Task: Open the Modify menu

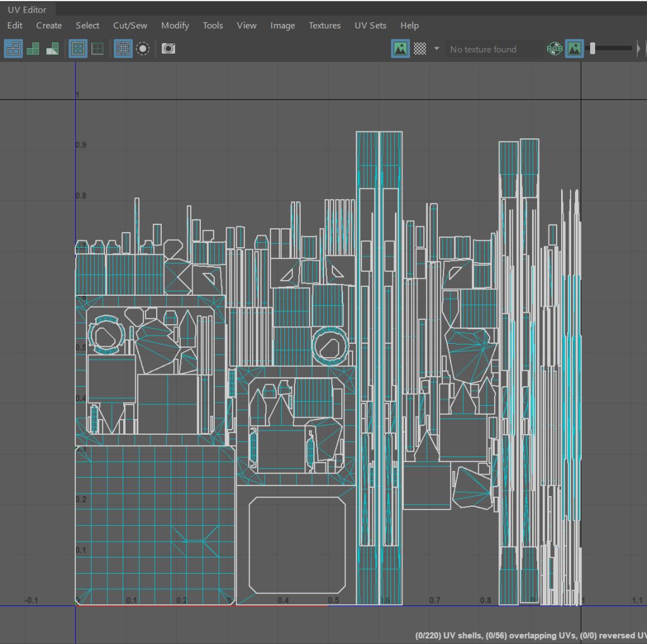Action: [175, 25]
